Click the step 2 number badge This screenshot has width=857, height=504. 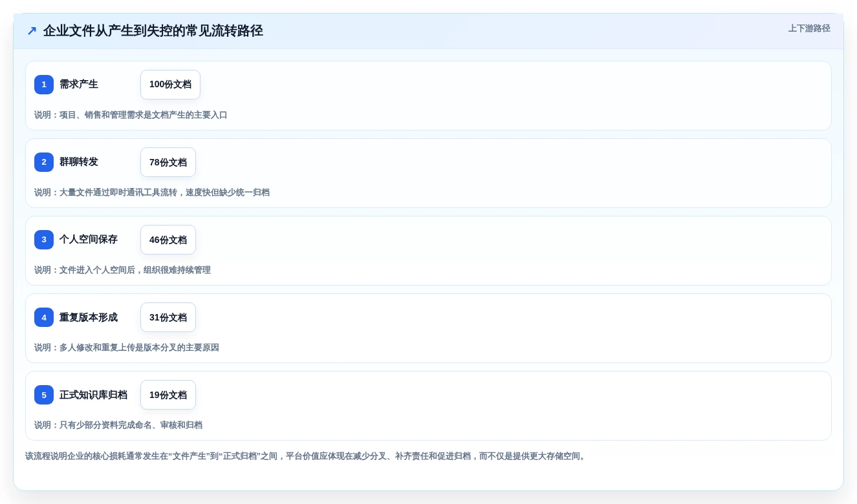pyautogui.click(x=44, y=162)
